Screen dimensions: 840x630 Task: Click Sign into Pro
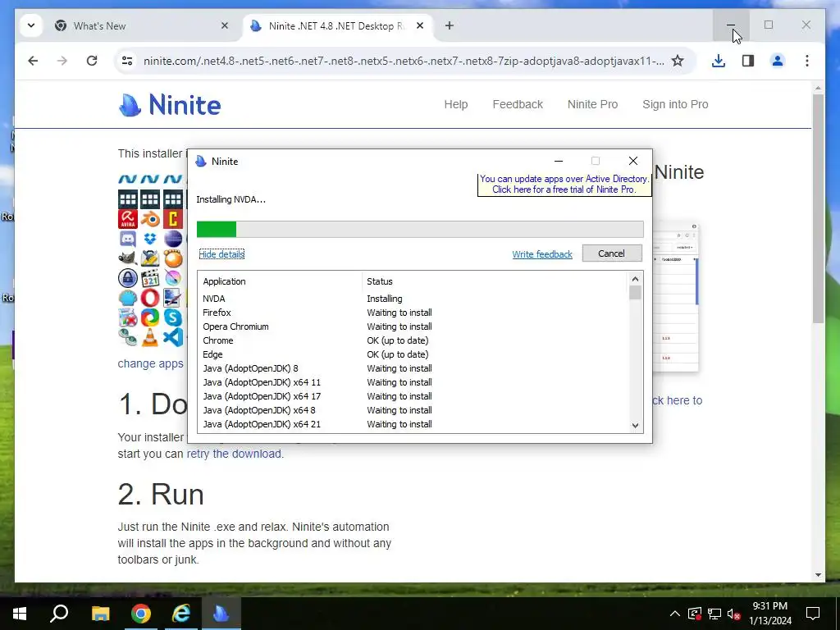[676, 104]
